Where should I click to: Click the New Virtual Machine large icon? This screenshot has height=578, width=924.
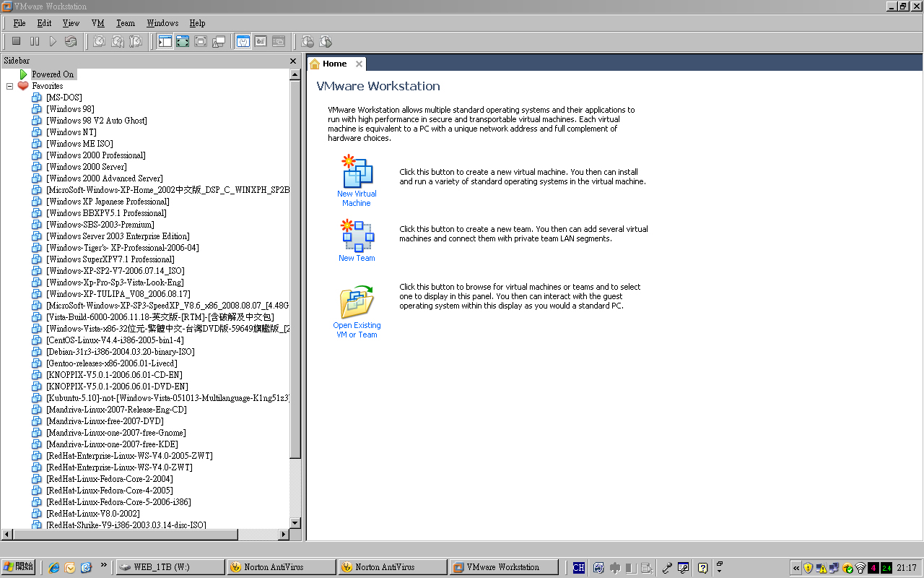(x=357, y=171)
